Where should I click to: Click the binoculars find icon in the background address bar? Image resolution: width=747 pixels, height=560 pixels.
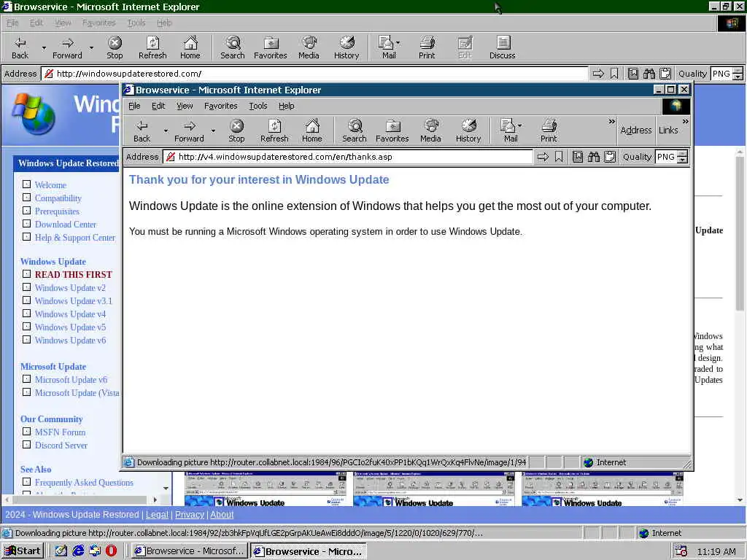pos(649,74)
